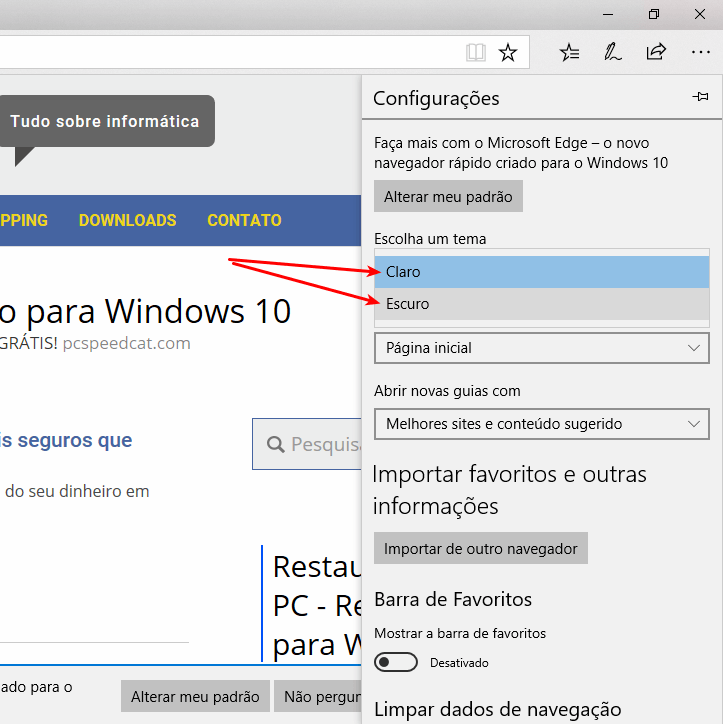The height and width of the screenshot is (724, 723).
Task: Open the DOWNLOADS site menu item
Action: pyautogui.click(x=127, y=220)
